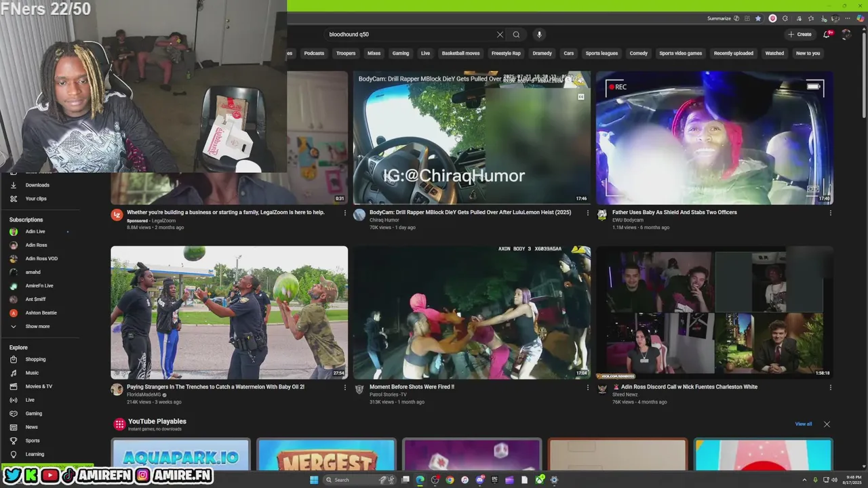Image resolution: width=868 pixels, height=488 pixels.
Task: Select the Sports video games chip
Action: pyautogui.click(x=681, y=53)
